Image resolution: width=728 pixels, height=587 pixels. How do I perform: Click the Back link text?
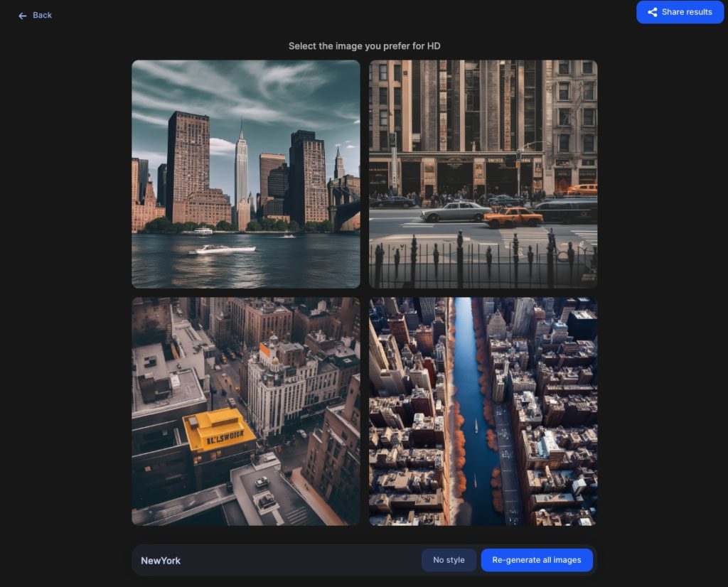(x=42, y=15)
